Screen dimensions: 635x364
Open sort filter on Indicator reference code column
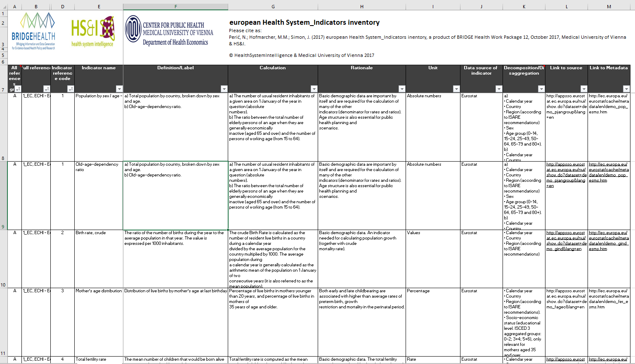pos(71,89)
